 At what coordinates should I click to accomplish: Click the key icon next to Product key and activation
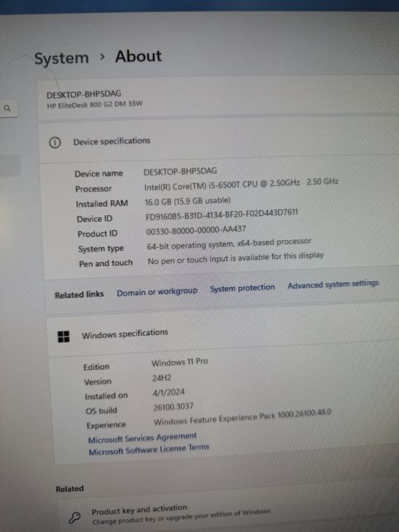(74, 518)
